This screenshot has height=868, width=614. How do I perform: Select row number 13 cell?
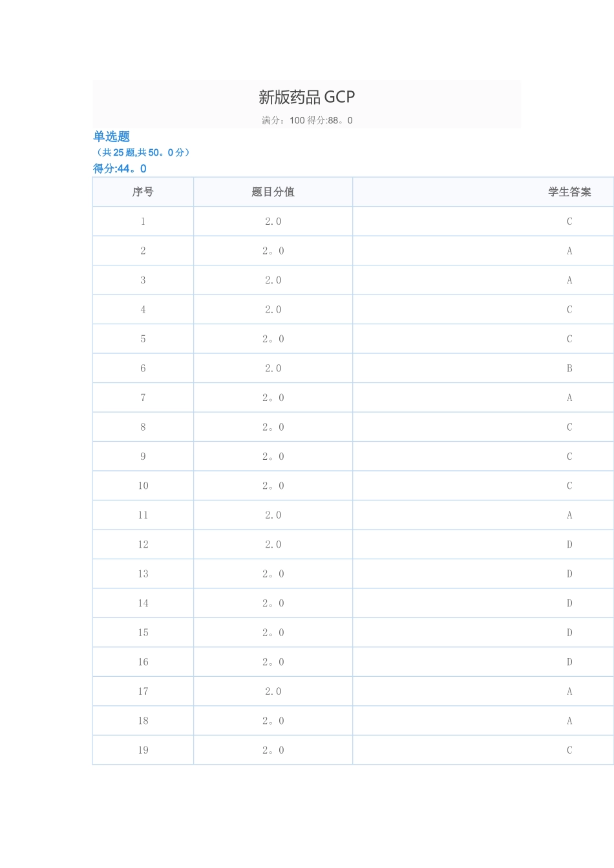click(x=143, y=574)
